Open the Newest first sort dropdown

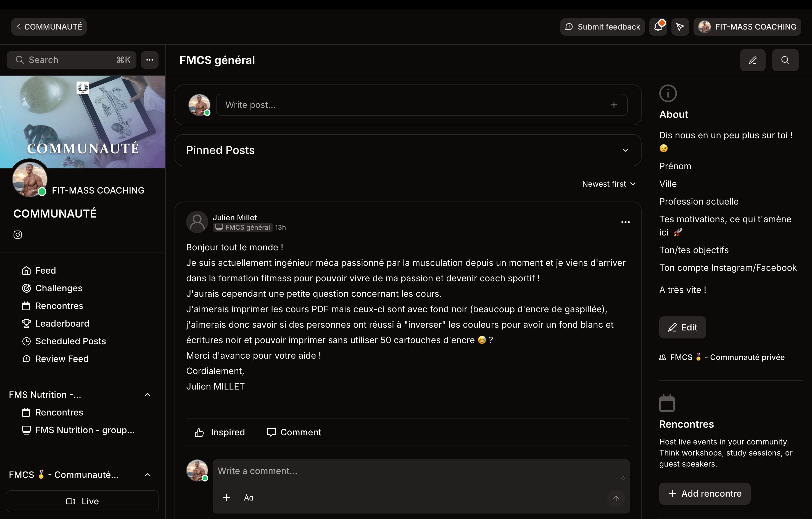click(608, 184)
